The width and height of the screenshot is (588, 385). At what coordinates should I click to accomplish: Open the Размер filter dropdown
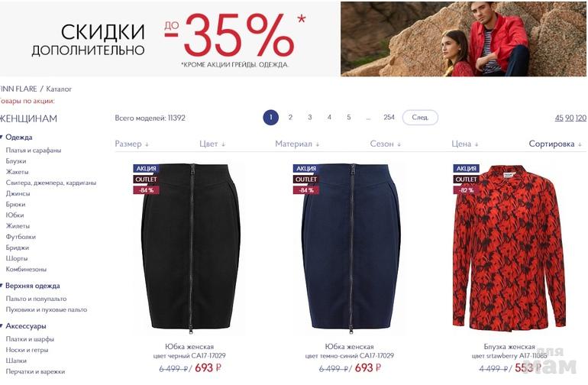pos(131,144)
